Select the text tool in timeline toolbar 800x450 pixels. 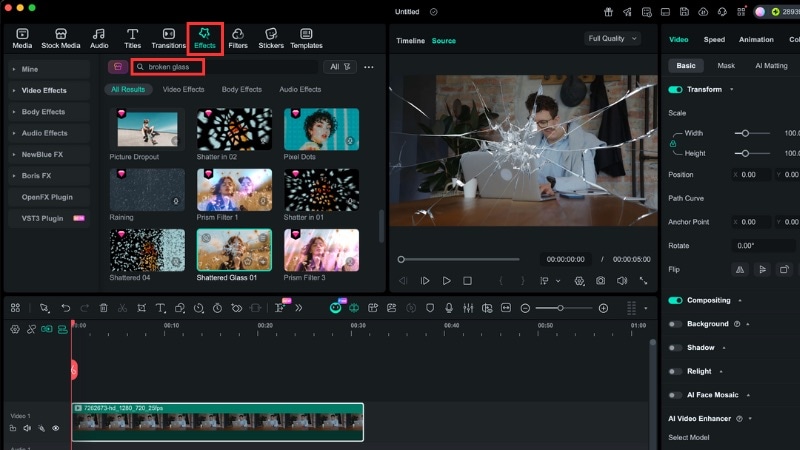point(160,308)
